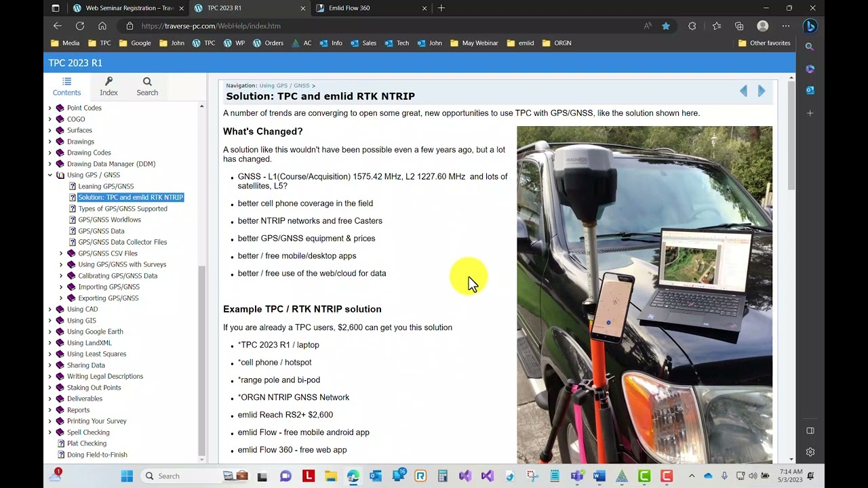This screenshot has height=488, width=868.
Task: Expand Using CAD tree node
Action: point(50,309)
